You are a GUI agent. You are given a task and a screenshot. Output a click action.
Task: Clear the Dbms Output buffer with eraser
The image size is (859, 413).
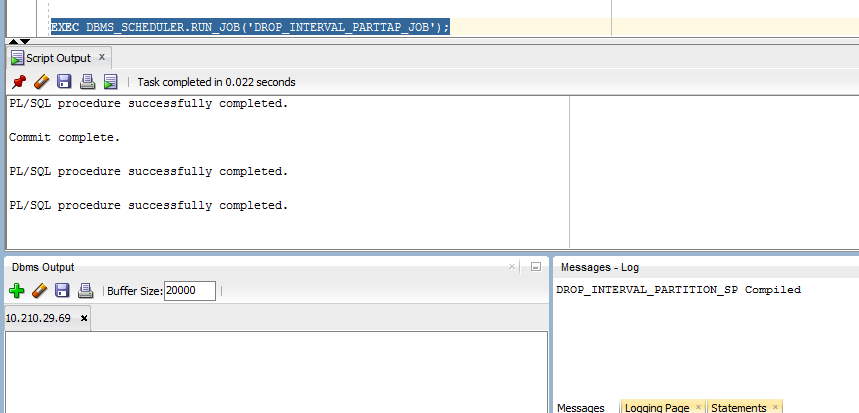pyautogui.click(x=39, y=291)
